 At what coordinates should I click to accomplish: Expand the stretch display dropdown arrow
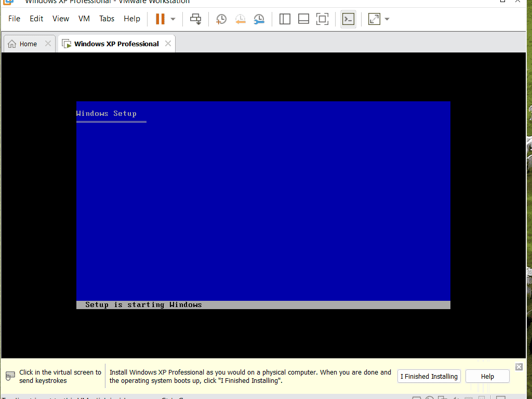387,19
